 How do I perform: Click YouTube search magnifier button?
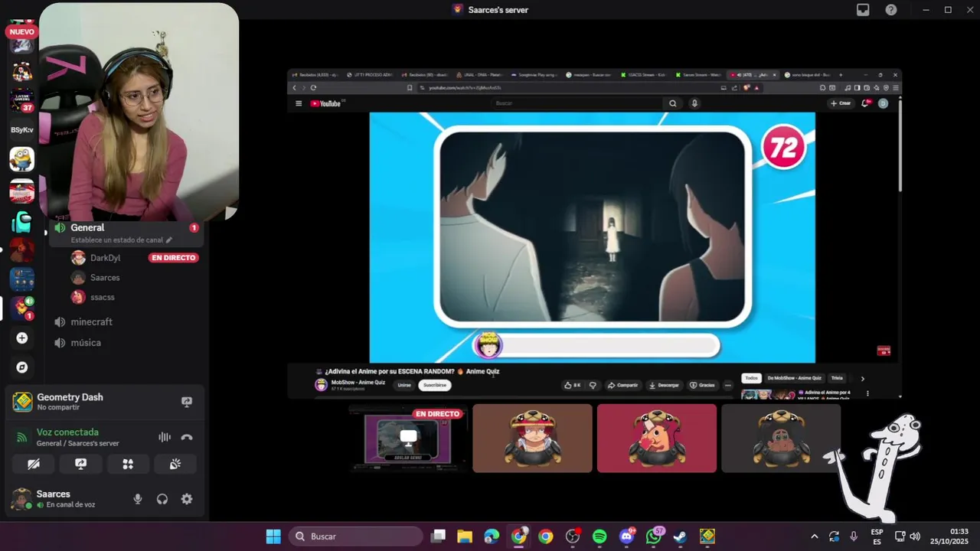pos(673,103)
